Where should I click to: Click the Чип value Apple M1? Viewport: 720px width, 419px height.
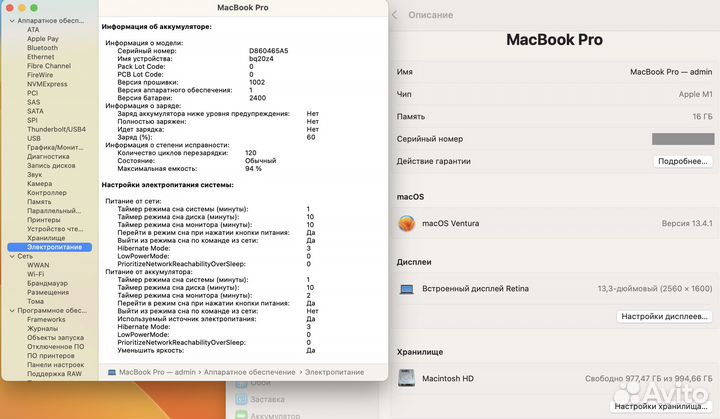click(x=695, y=94)
